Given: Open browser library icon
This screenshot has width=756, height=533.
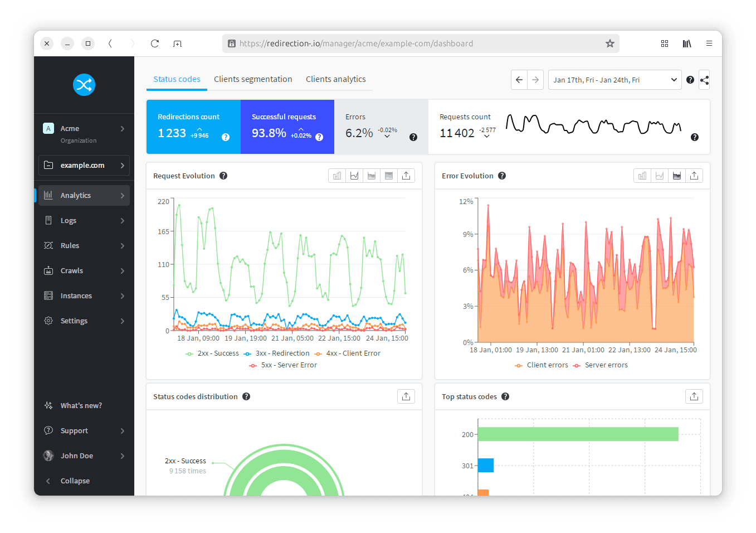Looking at the screenshot, I should (687, 43).
